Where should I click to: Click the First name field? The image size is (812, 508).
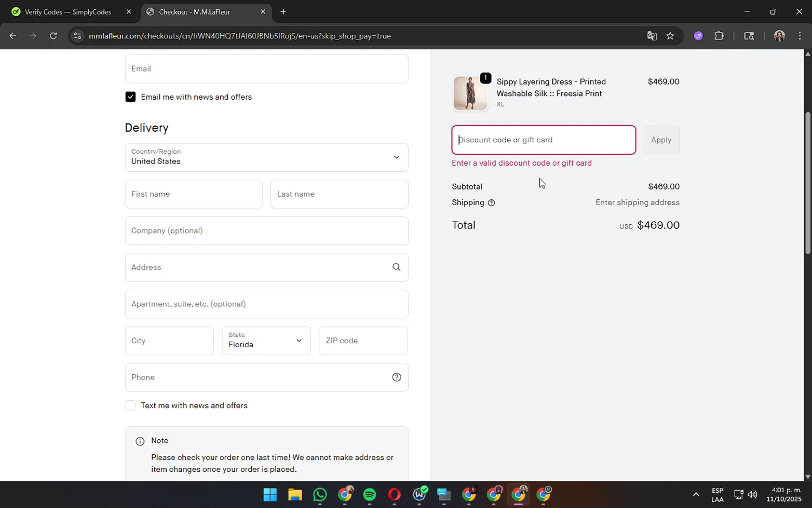tap(193, 194)
